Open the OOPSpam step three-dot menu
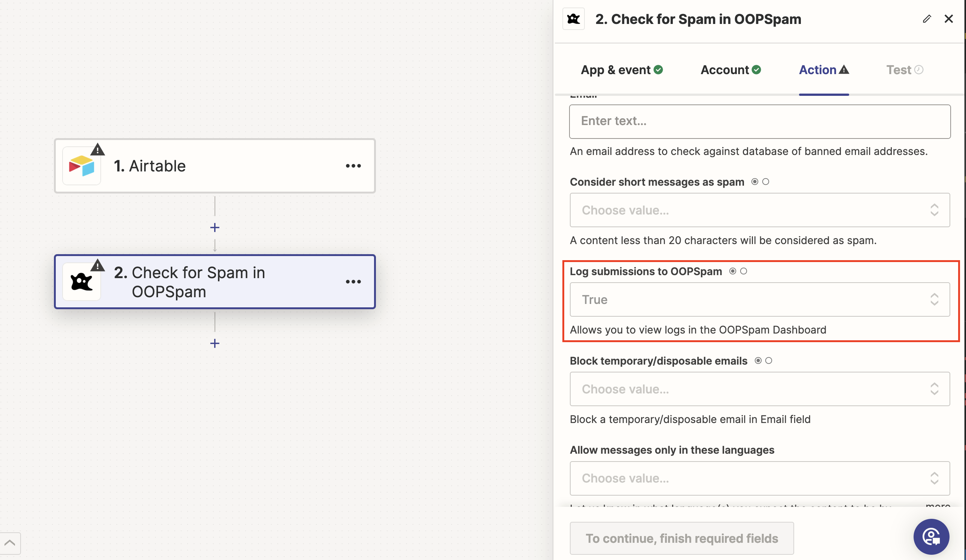Image resolution: width=966 pixels, height=560 pixels. click(353, 282)
